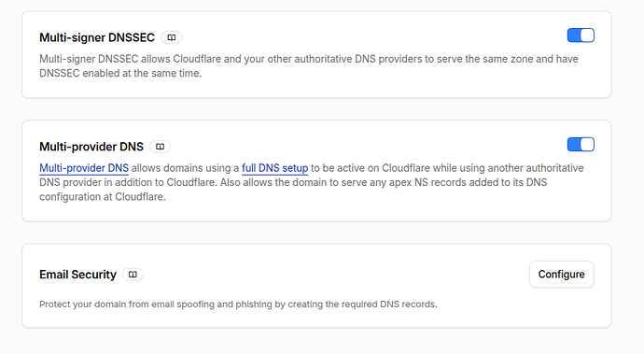Disable the Multi-signer DNSSEC toggle
Viewport: 644px width, 354px height.
pos(581,35)
